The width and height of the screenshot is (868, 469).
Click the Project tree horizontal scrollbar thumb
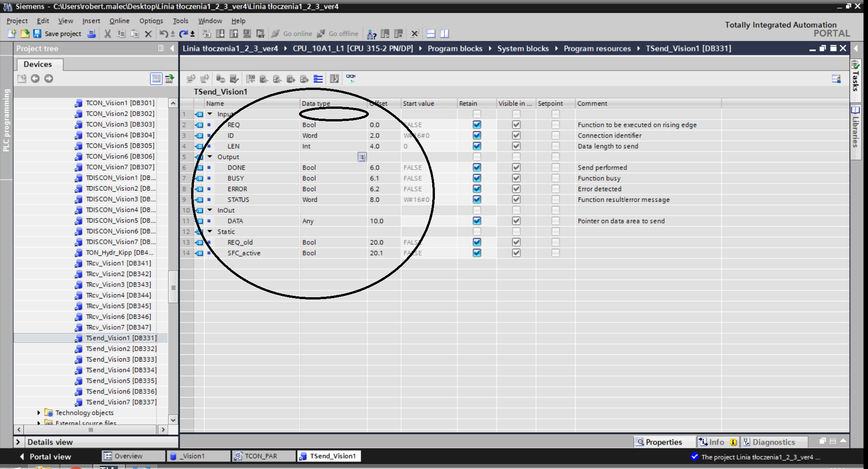91,429
